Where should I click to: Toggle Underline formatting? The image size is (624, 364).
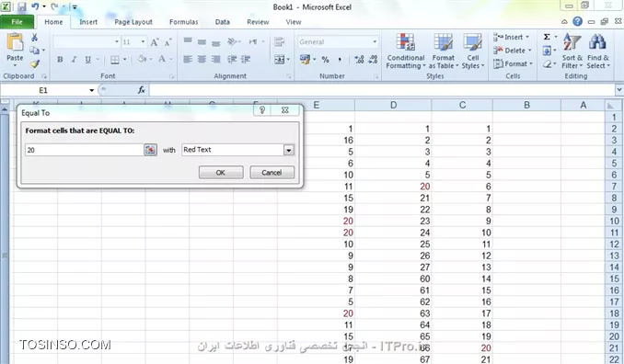pyautogui.click(x=88, y=60)
